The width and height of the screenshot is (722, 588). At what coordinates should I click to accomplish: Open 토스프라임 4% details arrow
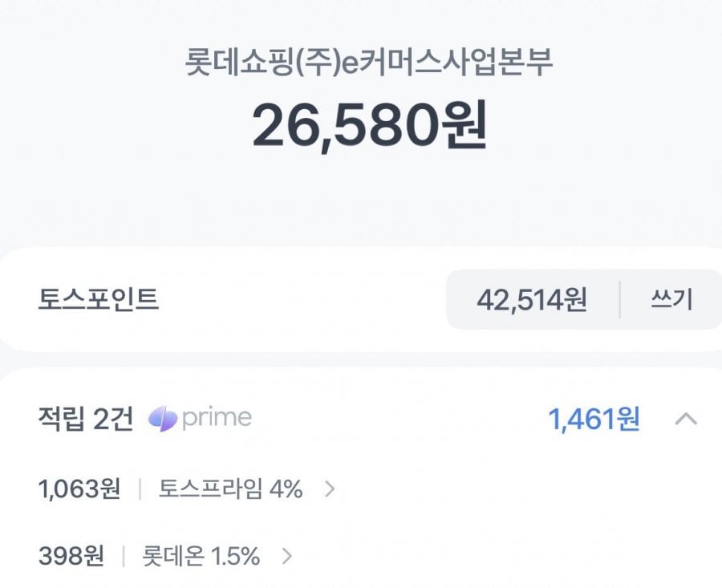(329, 489)
